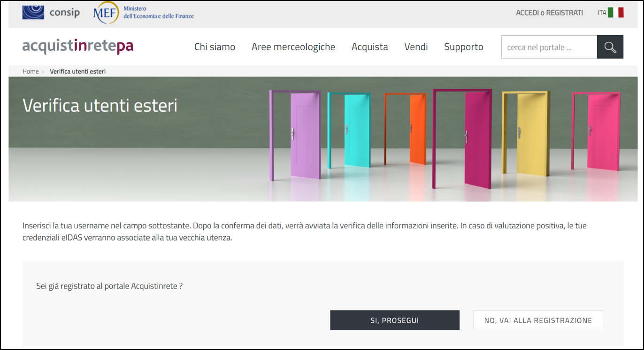Open the Chi siamo menu

(x=215, y=47)
